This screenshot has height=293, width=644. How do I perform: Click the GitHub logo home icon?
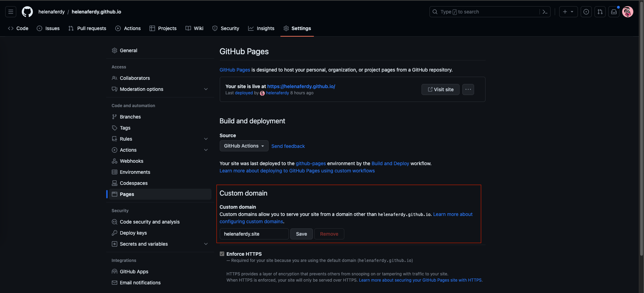(27, 12)
